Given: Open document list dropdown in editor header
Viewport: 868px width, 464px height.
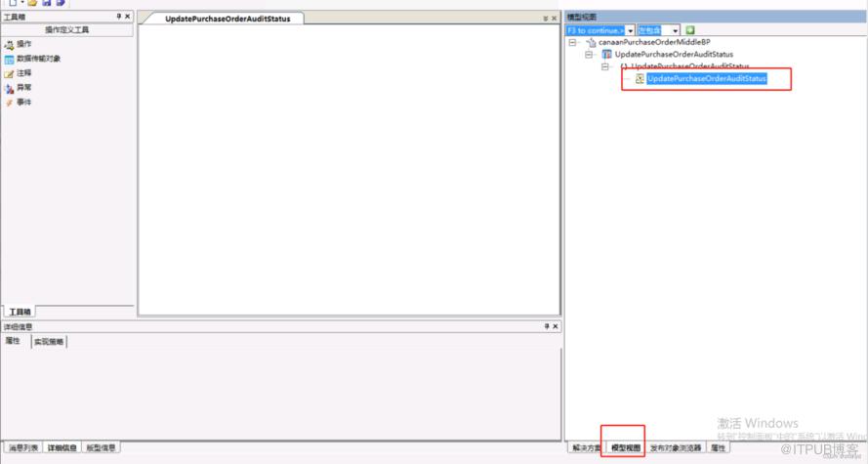Looking at the screenshot, I should pos(545,19).
